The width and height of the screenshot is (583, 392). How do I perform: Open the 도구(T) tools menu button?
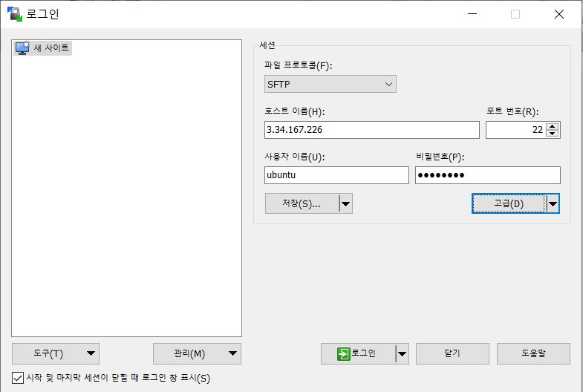click(x=56, y=353)
